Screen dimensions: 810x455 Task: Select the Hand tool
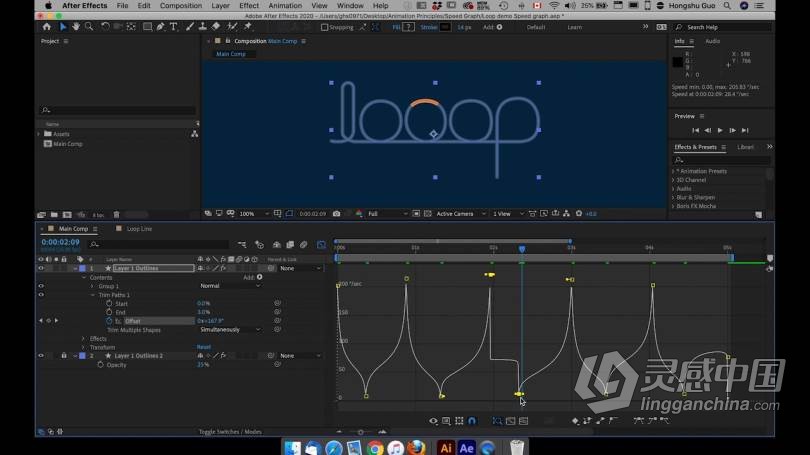[76, 27]
